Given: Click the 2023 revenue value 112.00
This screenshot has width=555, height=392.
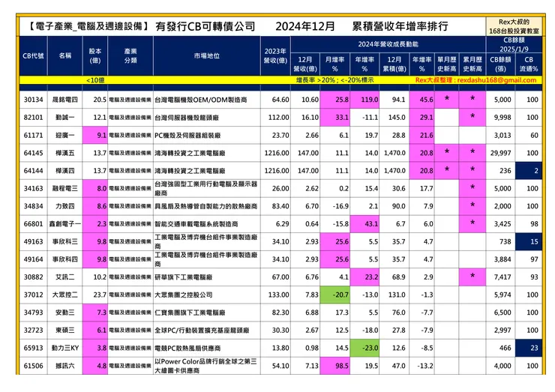Looking at the screenshot, I should pos(275,118).
